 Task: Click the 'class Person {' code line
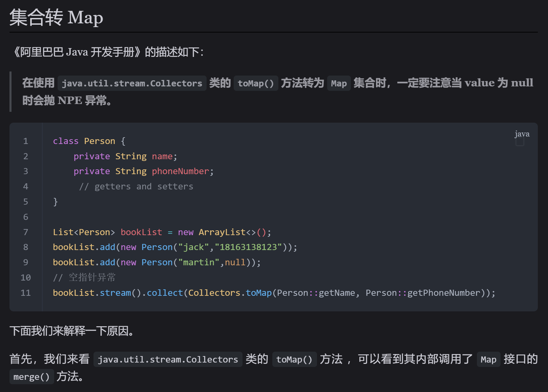coord(89,141)
